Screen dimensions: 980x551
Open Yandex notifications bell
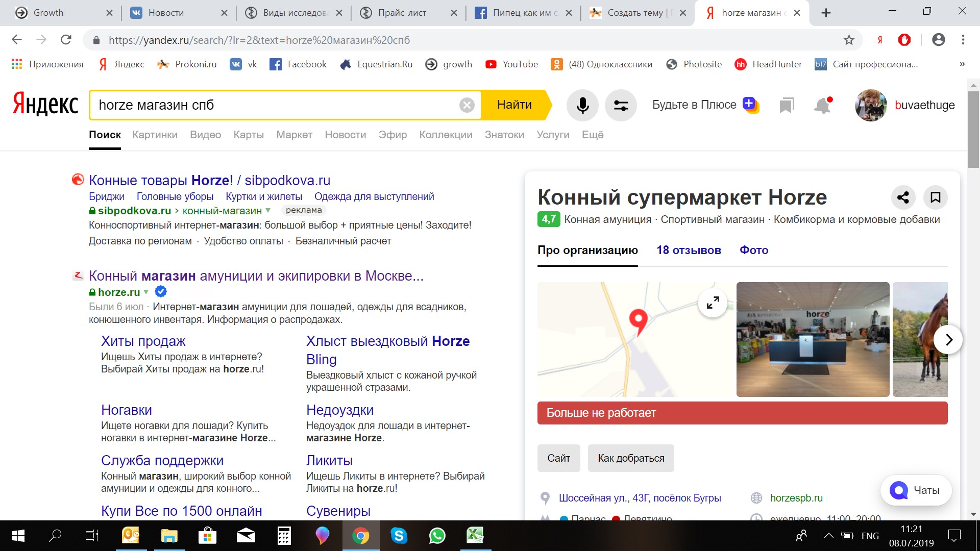click(x=822, y=105)
